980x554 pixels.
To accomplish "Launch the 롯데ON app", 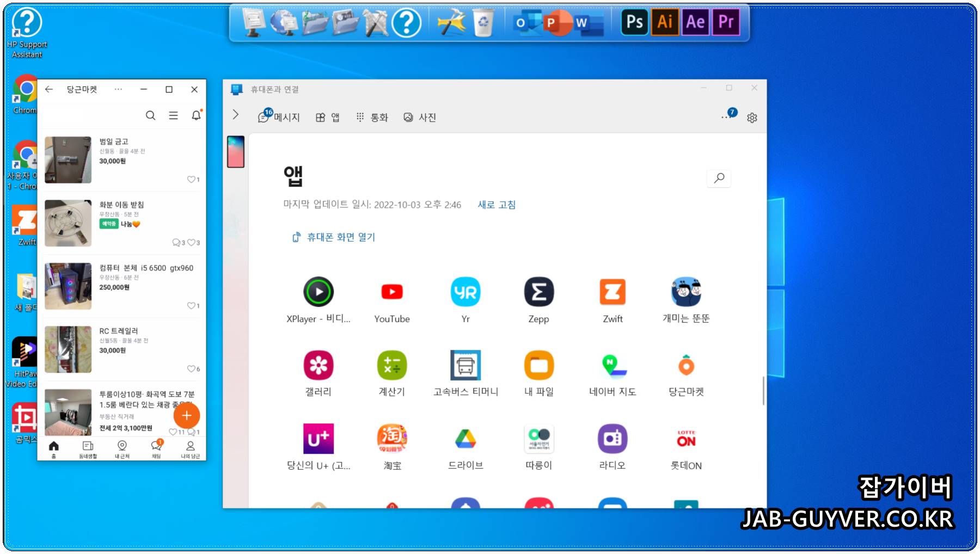I will (x=686, y=439).
